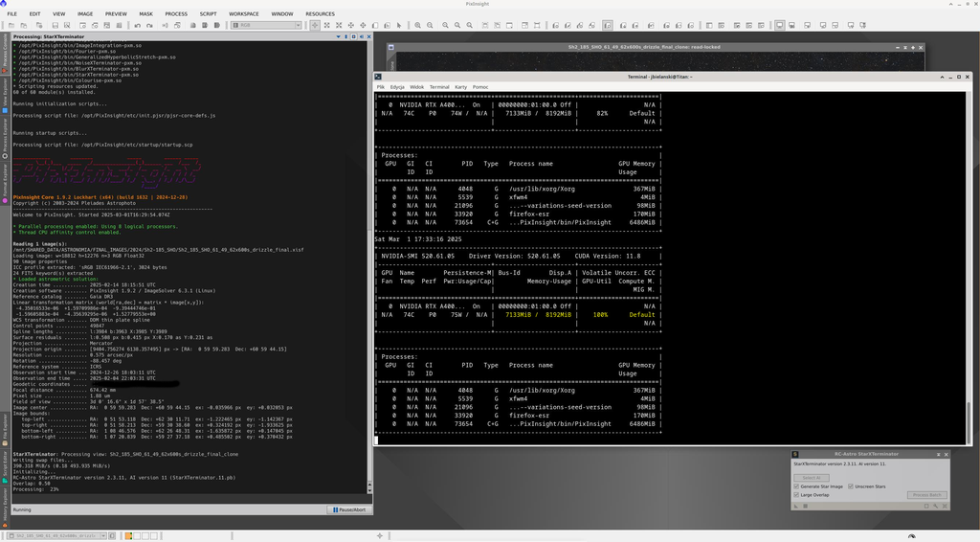
Task: Click the Float panel button in process console
Action: (353, 37)
